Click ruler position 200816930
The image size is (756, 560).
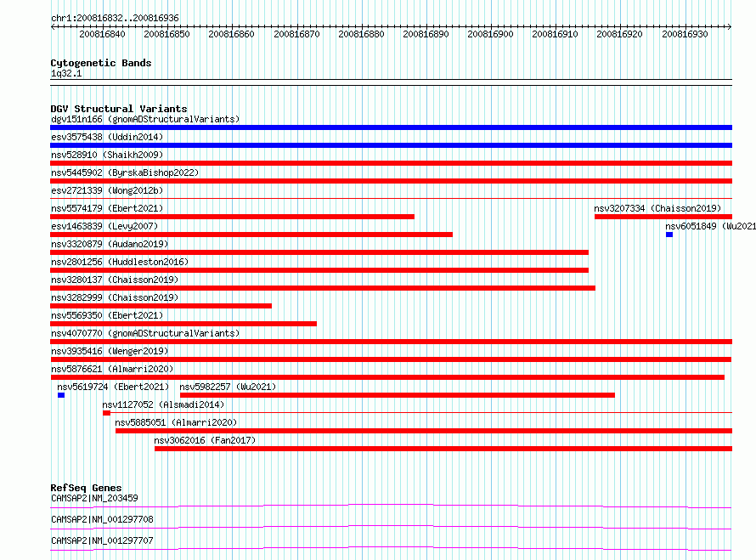click(685, 34)
